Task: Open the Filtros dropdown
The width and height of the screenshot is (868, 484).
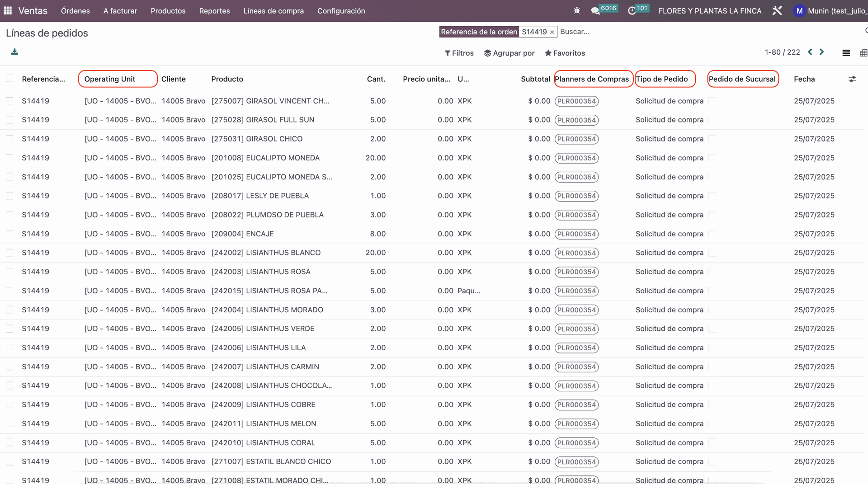Action: pos(459,53)
